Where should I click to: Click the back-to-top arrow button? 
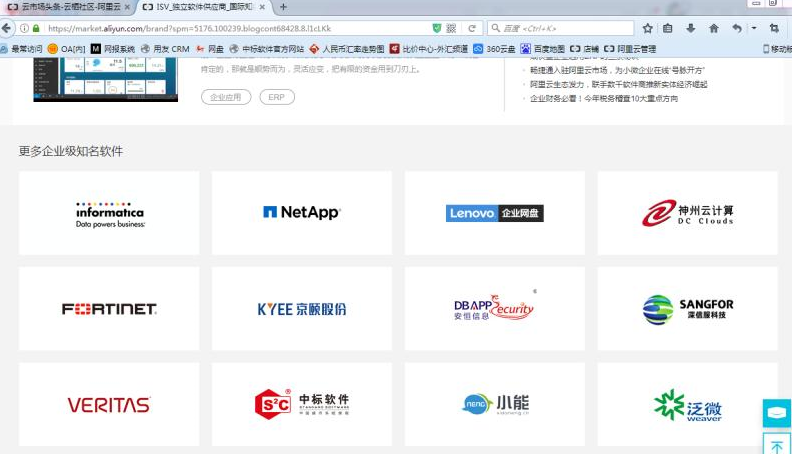776,444
